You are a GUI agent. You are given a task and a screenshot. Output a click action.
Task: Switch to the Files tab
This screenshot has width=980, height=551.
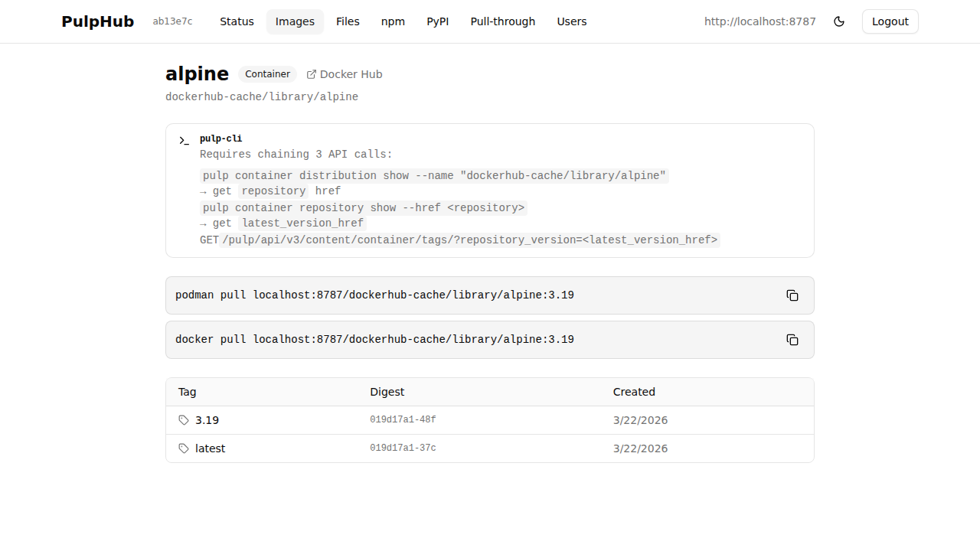point(348,21)
